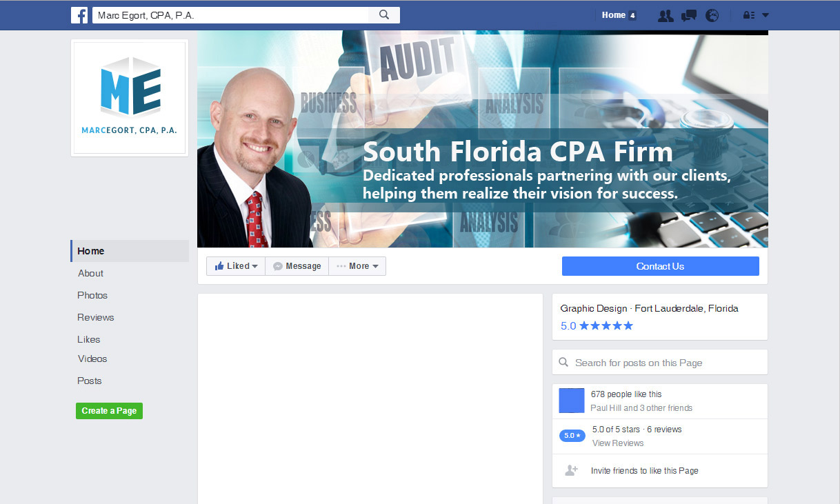The image size is (840, 504).
Task: Open the View Reviews link
Action: click(618, 443)
